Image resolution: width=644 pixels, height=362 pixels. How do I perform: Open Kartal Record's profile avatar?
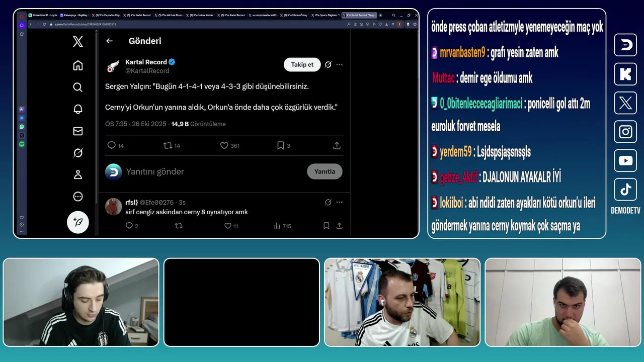[113, 66]
